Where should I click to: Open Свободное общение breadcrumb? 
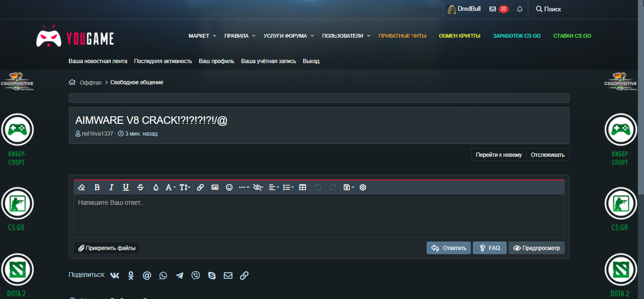(x=137, y=82)
